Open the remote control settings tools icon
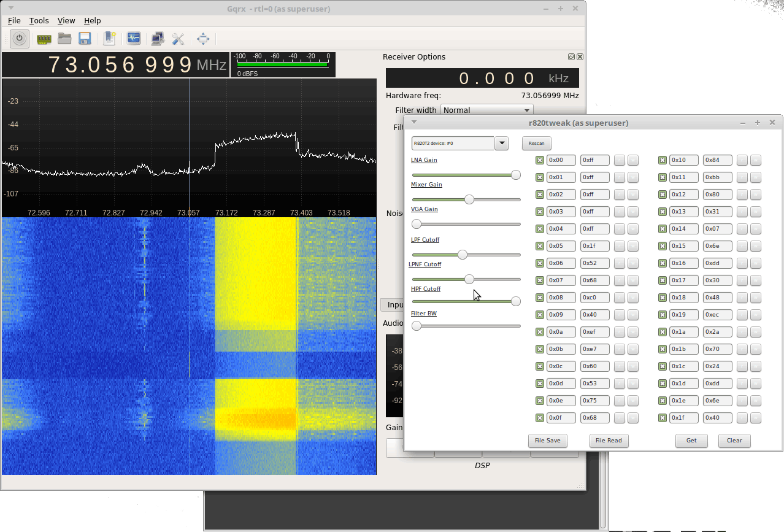 [178, 39]
